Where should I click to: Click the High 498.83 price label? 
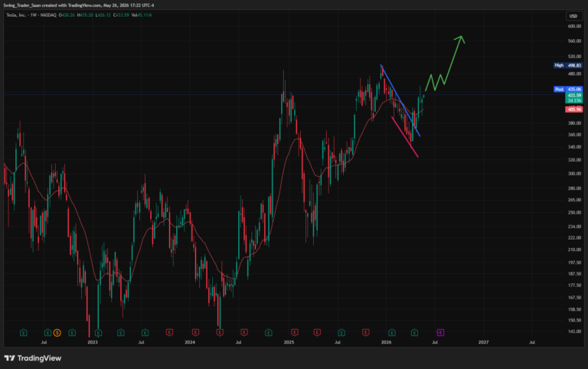click(x=568, y=65)
